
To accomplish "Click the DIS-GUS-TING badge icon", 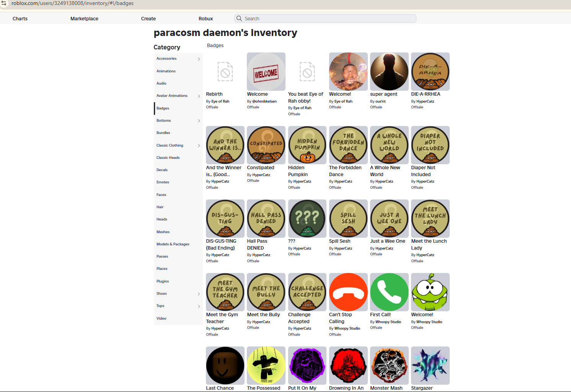I will click(225, 219).
